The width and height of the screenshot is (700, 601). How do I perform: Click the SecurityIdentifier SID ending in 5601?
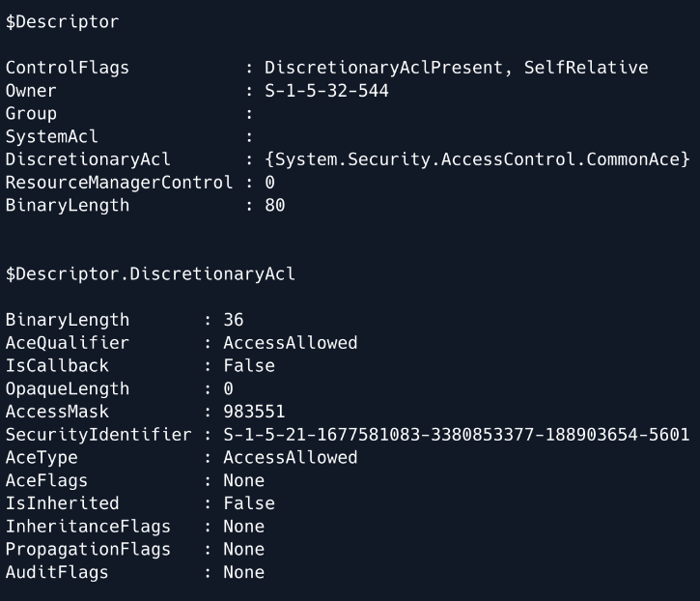[x=456, y=435]
